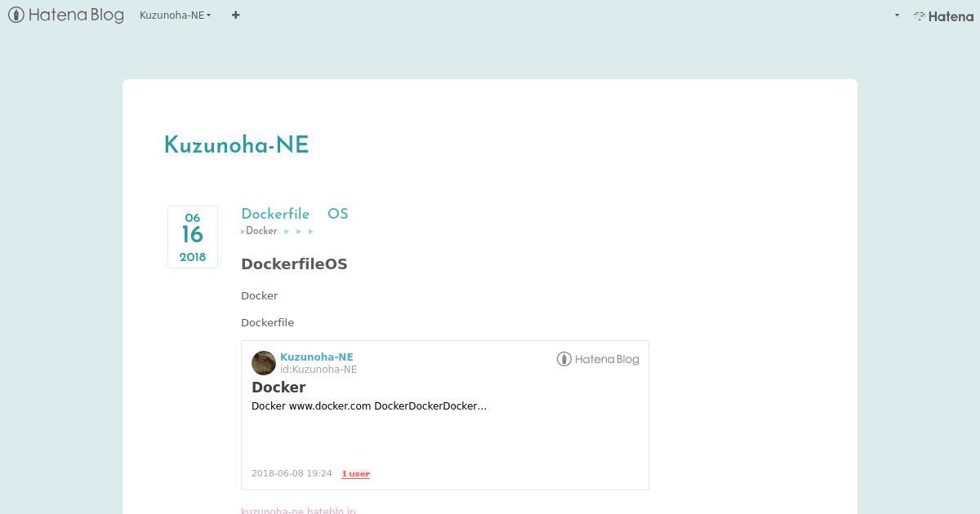Image resolution: width=980 pixels, height=514 pixels.
Task: Expand the account dropdown arrow beside Hatena logo
Action: click(x=897, y=15)
